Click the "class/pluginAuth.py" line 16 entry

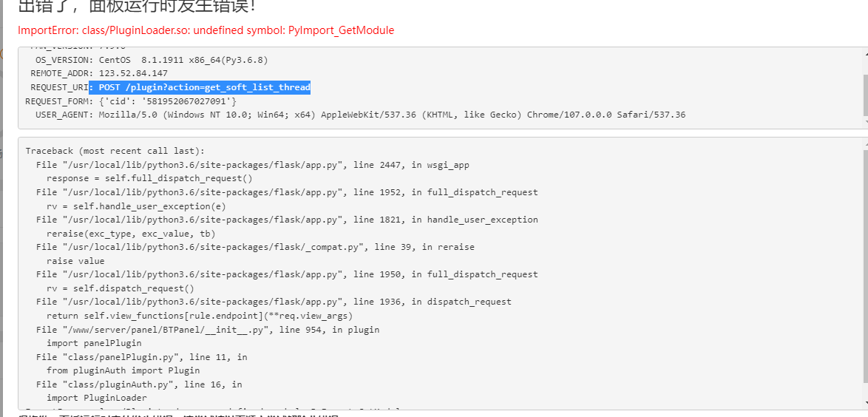(139, 384)
